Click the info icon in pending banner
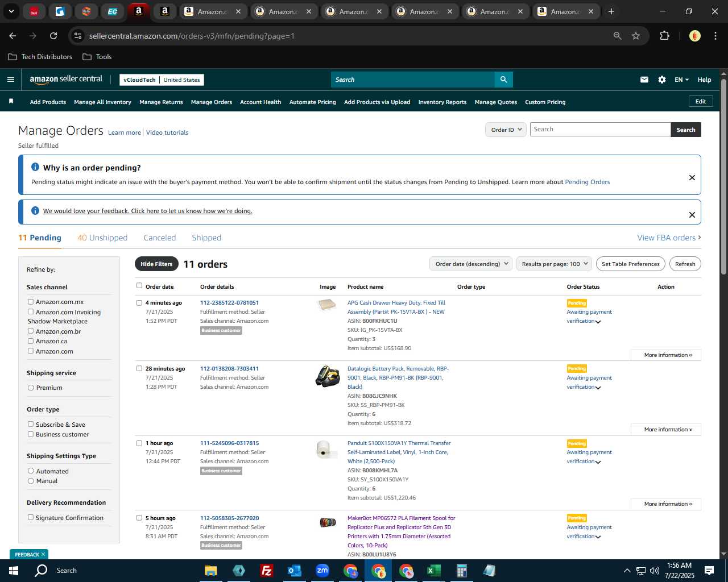 [x=35, y=167]
